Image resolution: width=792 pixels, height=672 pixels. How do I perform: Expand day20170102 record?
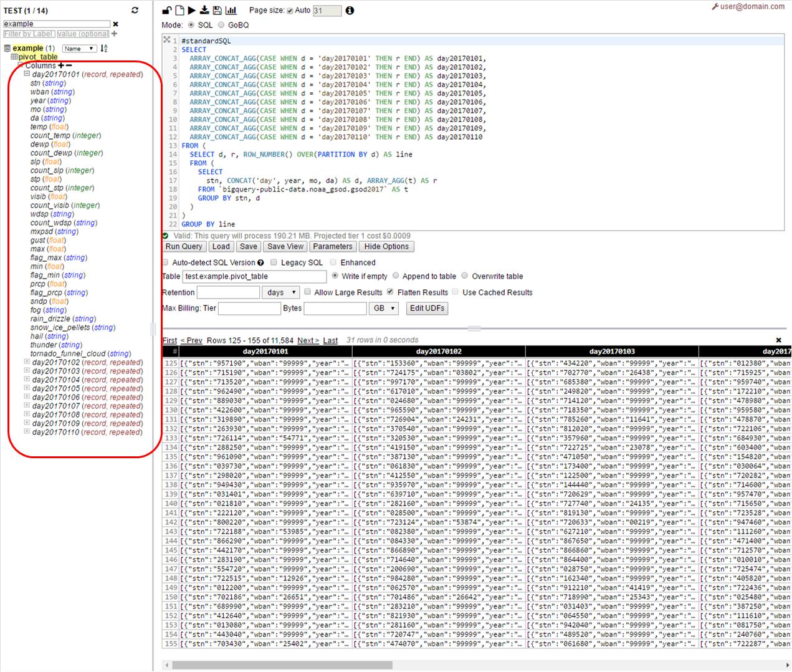point(27,362)
